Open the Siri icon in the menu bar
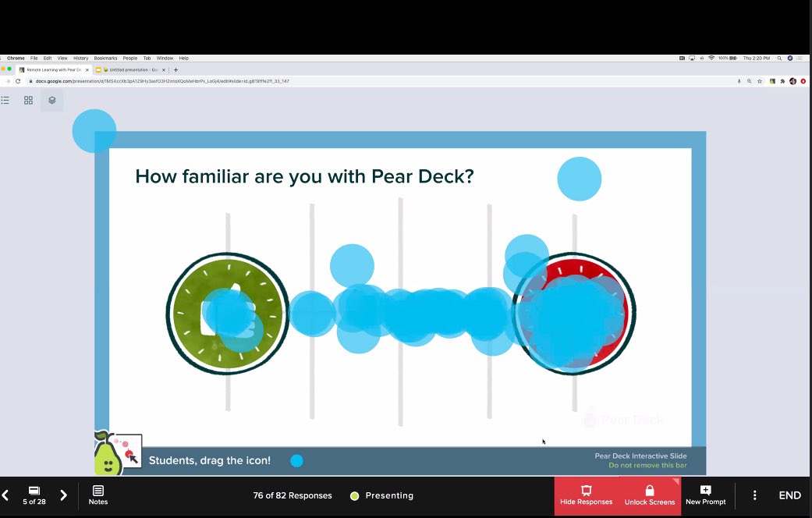Screen dimensions: 812x518 click(789, 58)
